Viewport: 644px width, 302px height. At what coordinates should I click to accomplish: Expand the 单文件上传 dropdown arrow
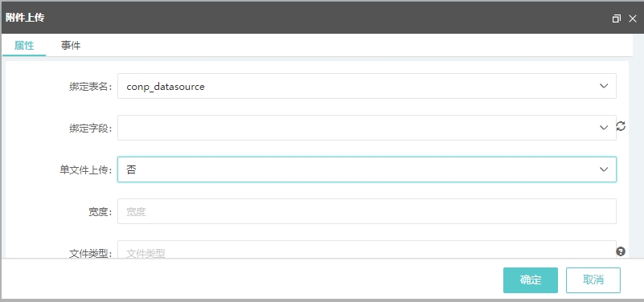pos(603,169)
